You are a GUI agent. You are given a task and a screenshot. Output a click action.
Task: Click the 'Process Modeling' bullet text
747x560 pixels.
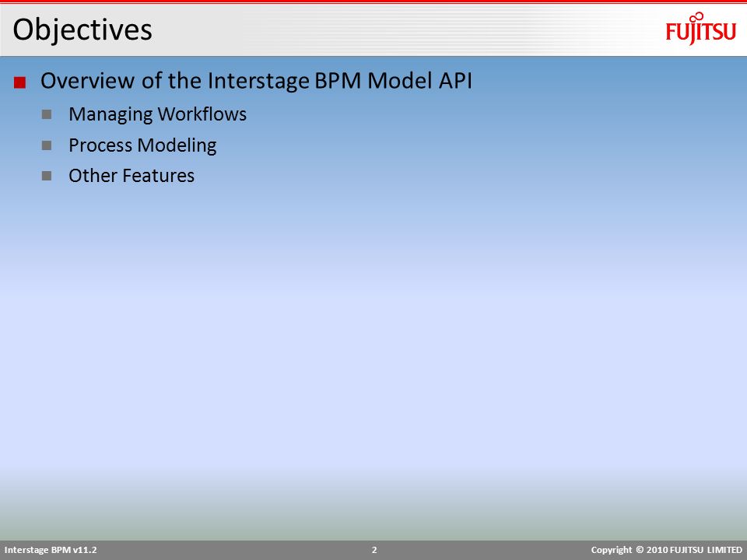coord(142,145)
